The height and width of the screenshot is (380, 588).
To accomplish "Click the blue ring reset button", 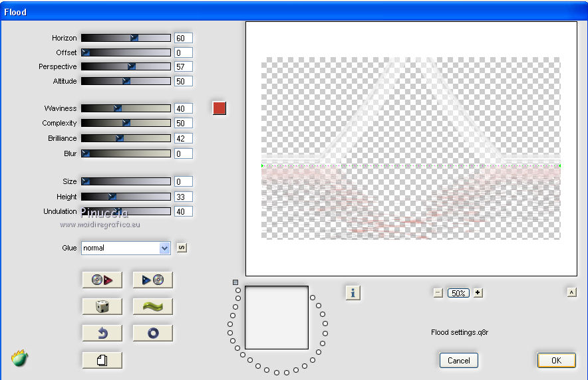I will coord(152,333).
